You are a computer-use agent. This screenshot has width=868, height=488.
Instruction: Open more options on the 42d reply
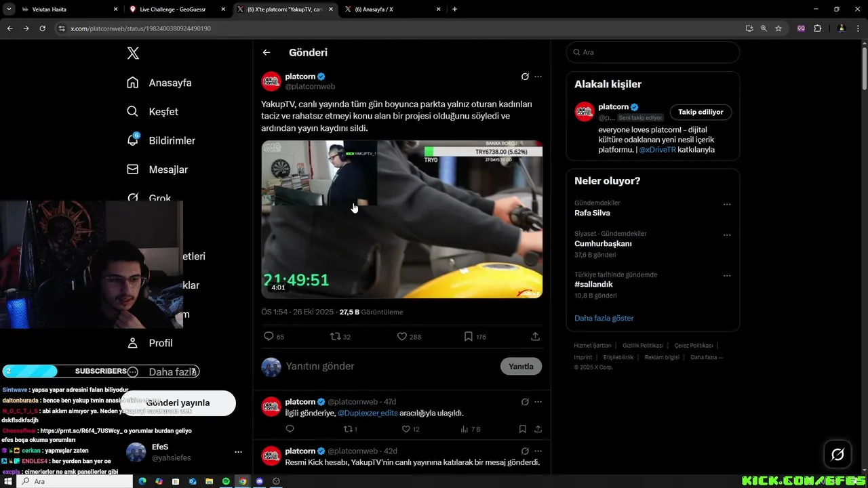pyautogui.click(x=538, y=451)
